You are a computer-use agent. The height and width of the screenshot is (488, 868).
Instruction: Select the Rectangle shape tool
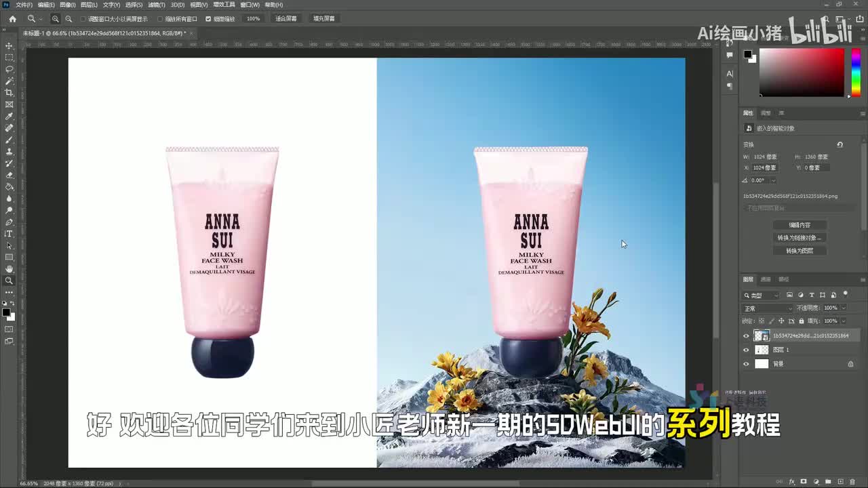tap(9, 257)
